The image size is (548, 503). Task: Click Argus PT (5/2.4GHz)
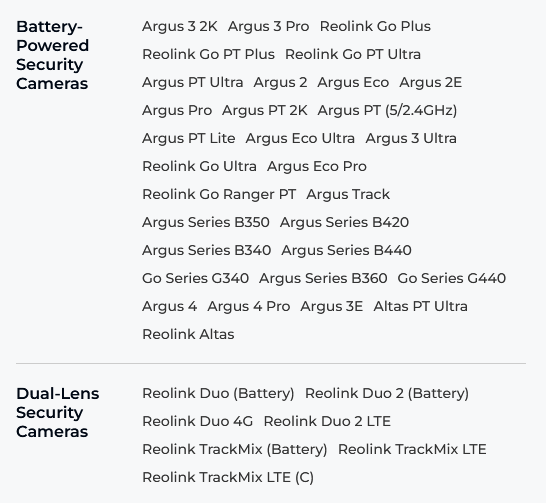tap(387, 110)
